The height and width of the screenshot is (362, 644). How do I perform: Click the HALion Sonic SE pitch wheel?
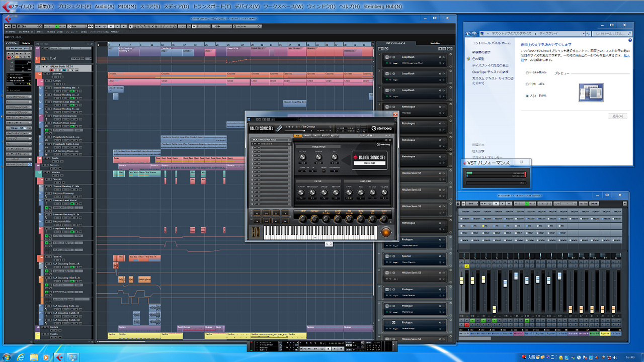[255, 232]
